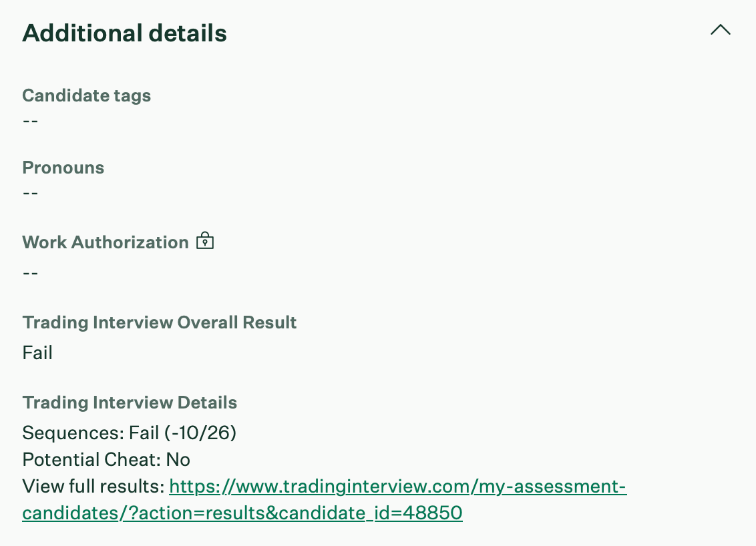Open the tradinginterview.com full results link

click(x=397, y=487)
